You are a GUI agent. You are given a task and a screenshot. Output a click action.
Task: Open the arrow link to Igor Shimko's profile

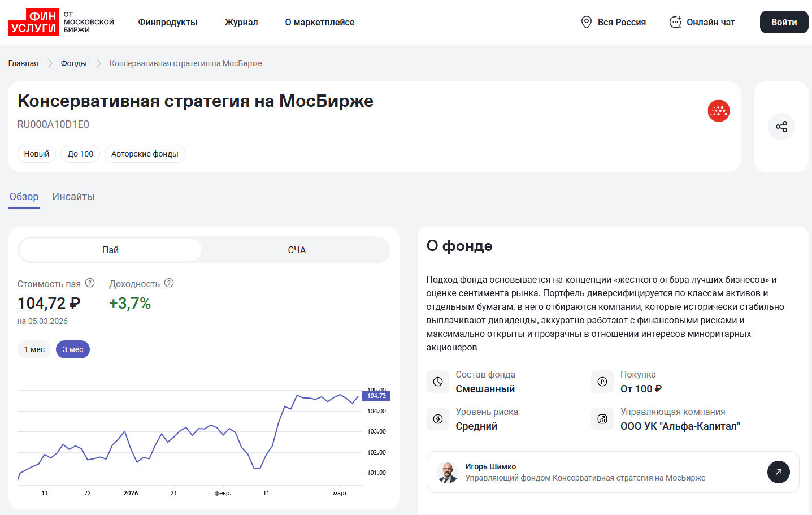(778, 472)
